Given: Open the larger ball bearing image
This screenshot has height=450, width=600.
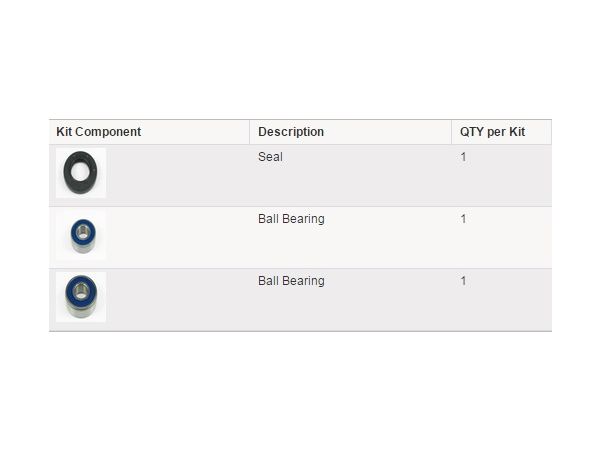Looking at the screenshot, I should point(81,297).
